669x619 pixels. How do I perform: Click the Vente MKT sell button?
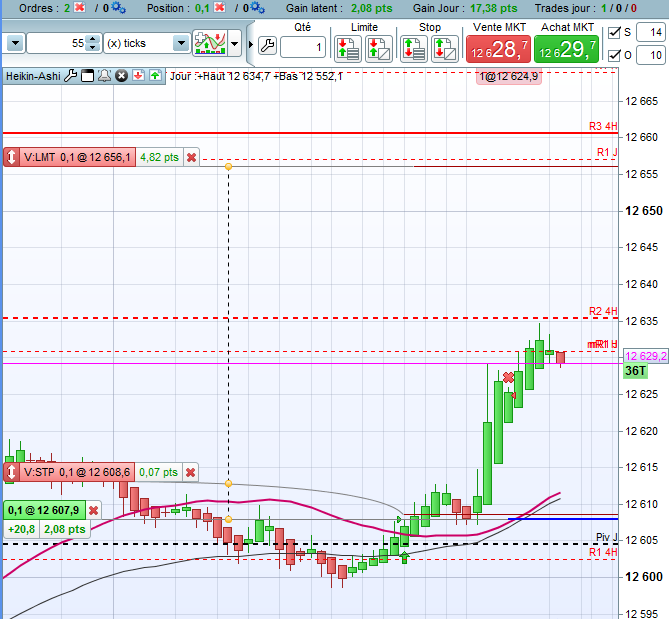click(x=498, y=49)
